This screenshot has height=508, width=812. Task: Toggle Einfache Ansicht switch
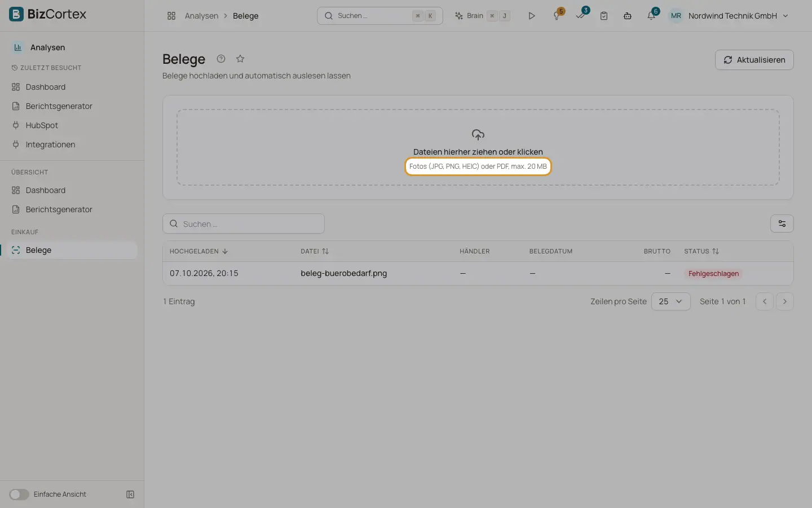click(x=19, y=494)
